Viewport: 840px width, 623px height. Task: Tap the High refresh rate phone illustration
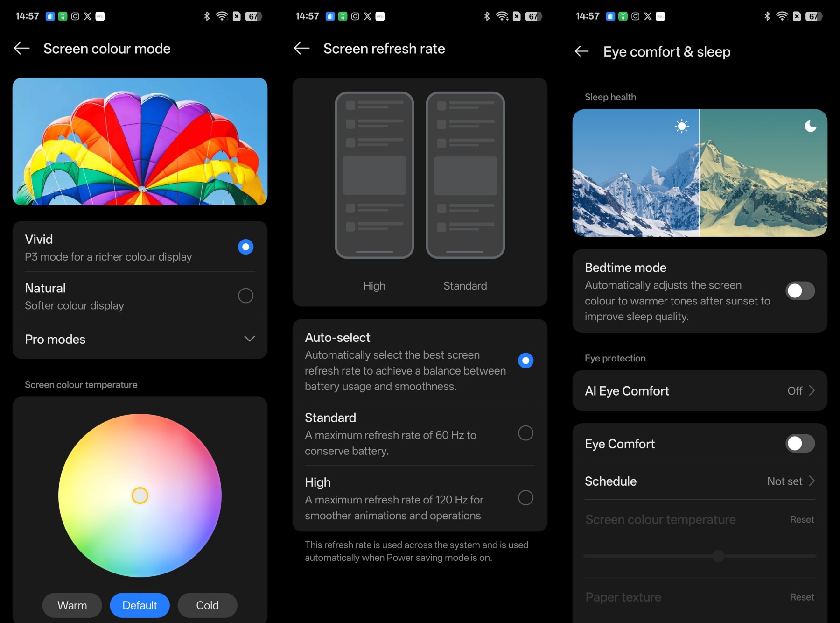tap(374, 175)
